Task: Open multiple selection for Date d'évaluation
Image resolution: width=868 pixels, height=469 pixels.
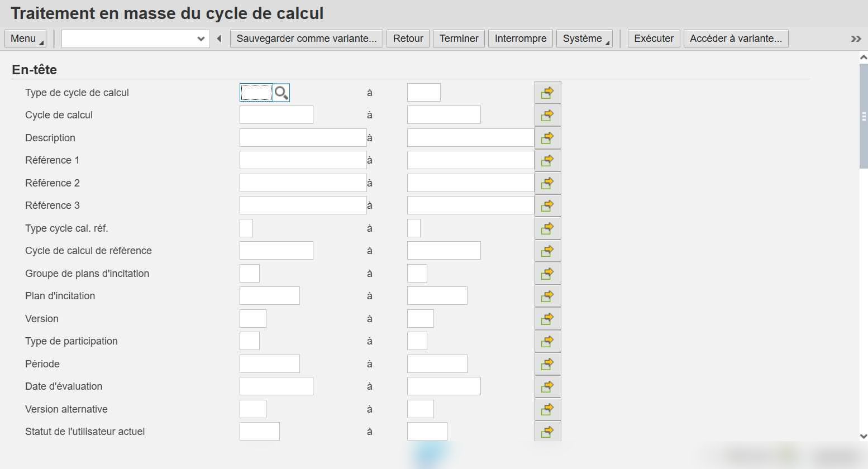Action: [x=547, y=386]
